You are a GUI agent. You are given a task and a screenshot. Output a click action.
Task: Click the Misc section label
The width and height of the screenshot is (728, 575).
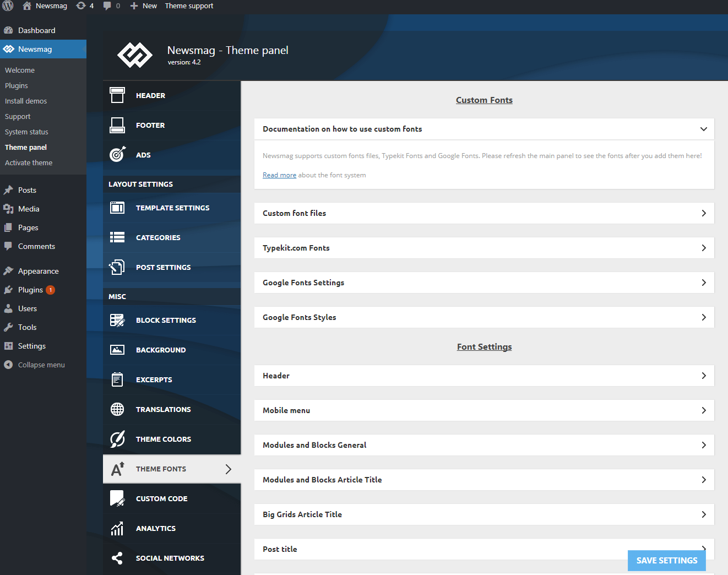pyautogui.click(x=117, y=296)
